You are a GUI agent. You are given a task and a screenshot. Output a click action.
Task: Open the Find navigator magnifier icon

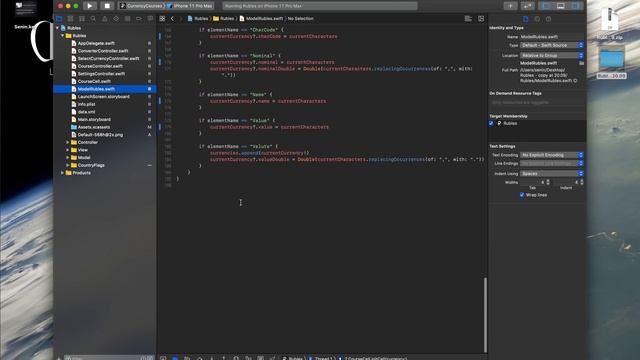(93, 18)
